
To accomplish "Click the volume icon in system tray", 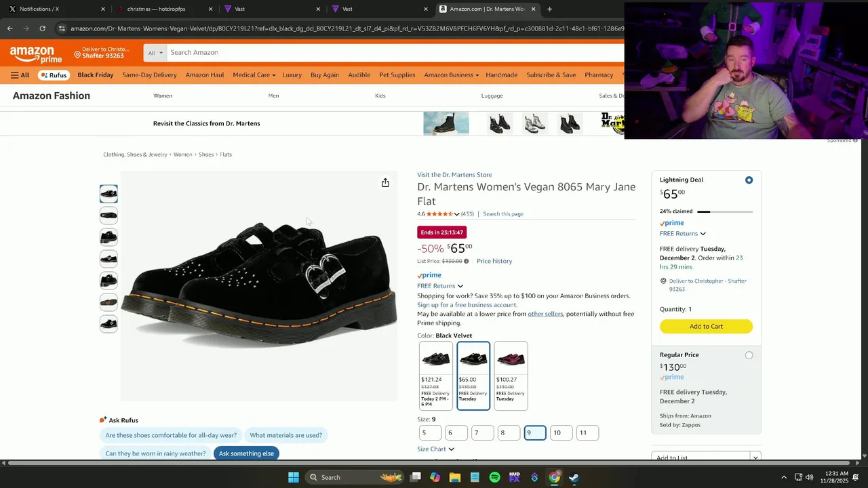I will coord(809,477).
